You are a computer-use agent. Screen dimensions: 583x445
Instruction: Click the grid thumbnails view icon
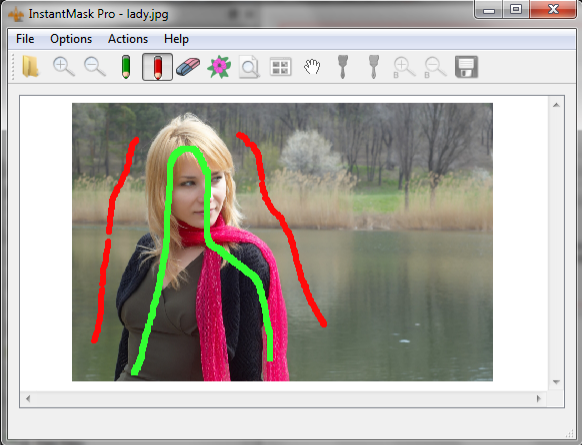click(x=281, y=67)
